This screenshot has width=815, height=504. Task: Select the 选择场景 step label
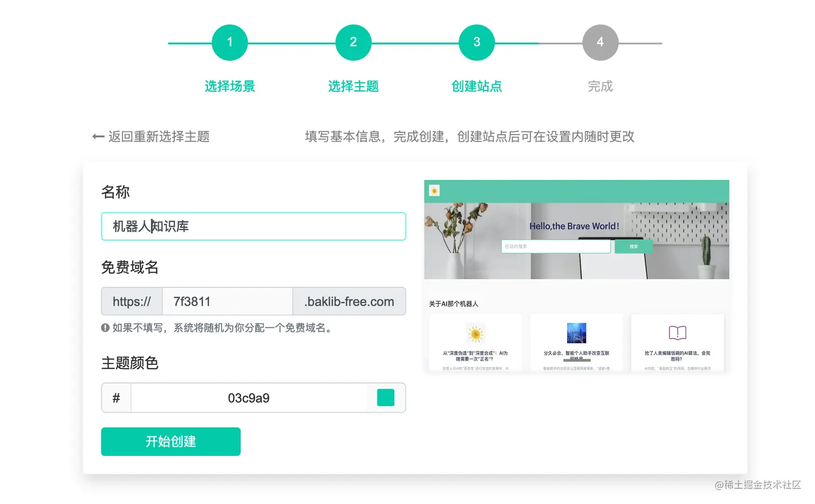230,86
